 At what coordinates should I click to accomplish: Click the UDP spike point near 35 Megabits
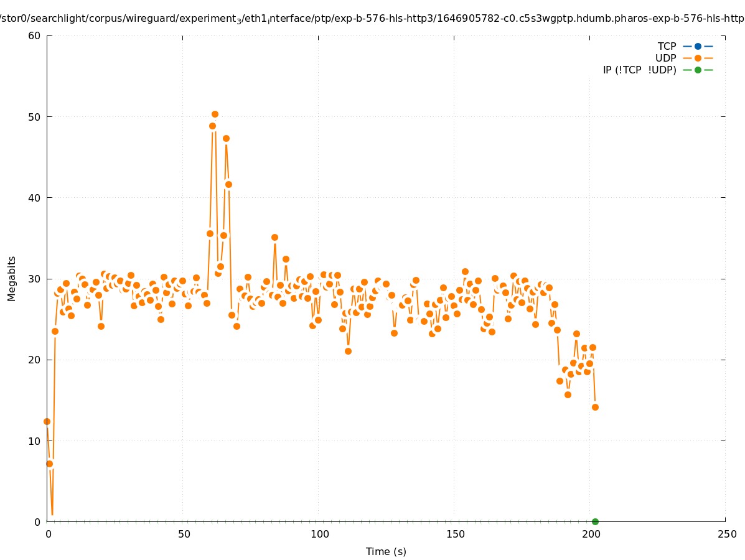tap(274, 237)
